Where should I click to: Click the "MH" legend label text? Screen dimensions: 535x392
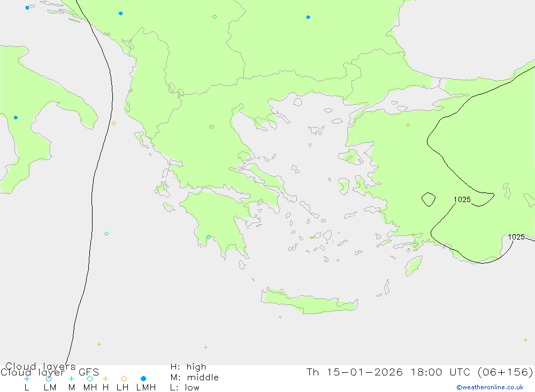pyautogui.click(x=90, y=388)
